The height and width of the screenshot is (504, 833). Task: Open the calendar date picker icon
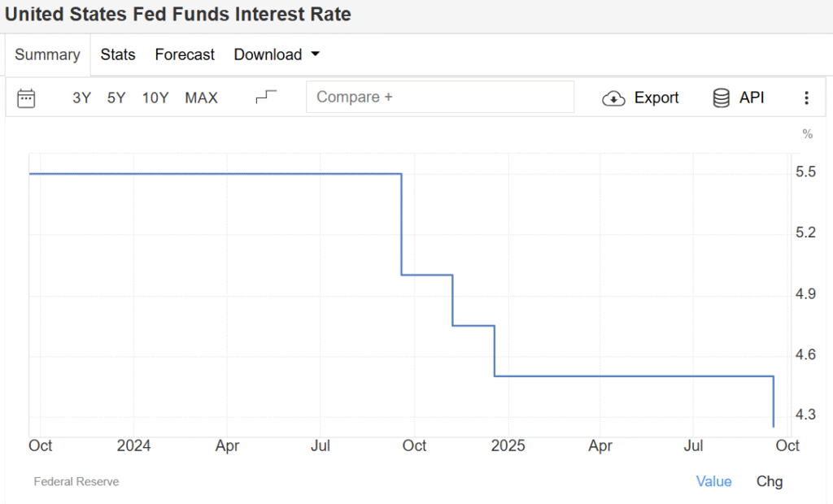pyautogui.click(x=26, y=98)
